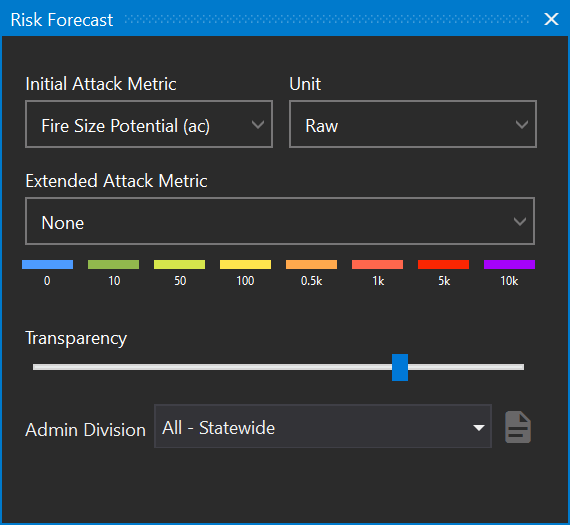
Task: Select the yellow 100 legend swatch
Action: [x=245, y=264]
